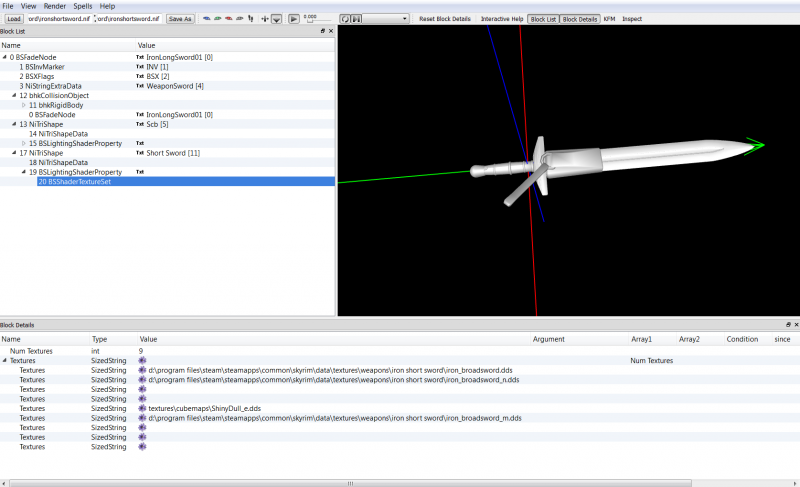Toggle the KFM view option

pyautogui.click(x=609, y=19)
